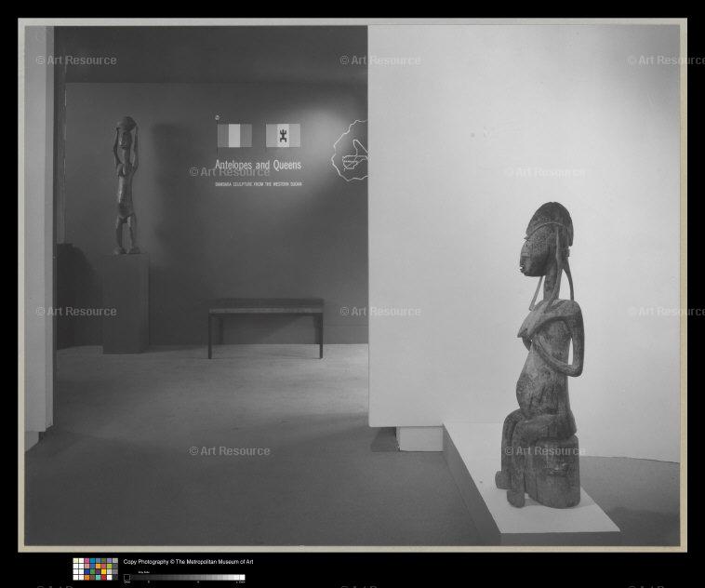Click the flag with the dark figure emblem
Image resolution: width=705 pixels, height=588 pixels.
coord(283,136)
